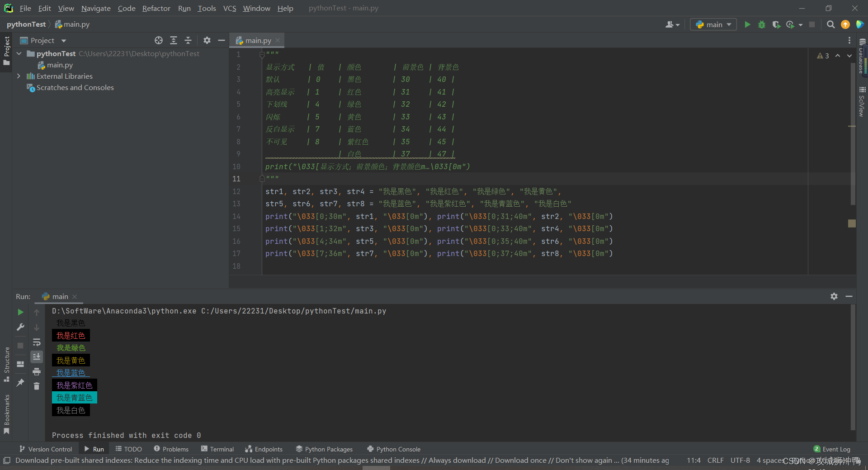Open Search Everywhere magnifier icon
Image resolution: width=868 pixels, height=470 pixels.
tap(830, 24)
